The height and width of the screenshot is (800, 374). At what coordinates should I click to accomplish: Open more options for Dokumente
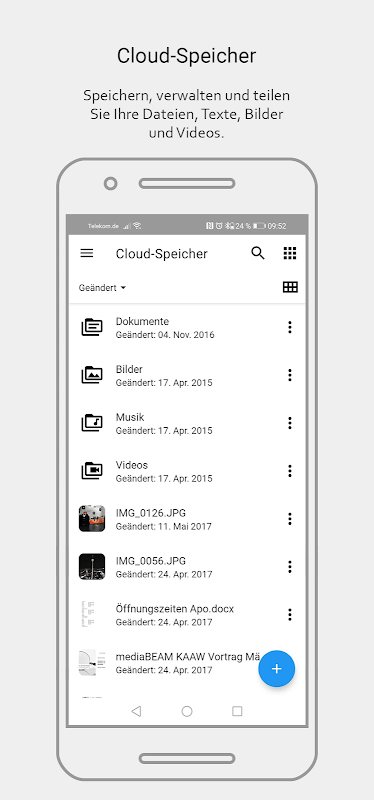tap(290, 327)
